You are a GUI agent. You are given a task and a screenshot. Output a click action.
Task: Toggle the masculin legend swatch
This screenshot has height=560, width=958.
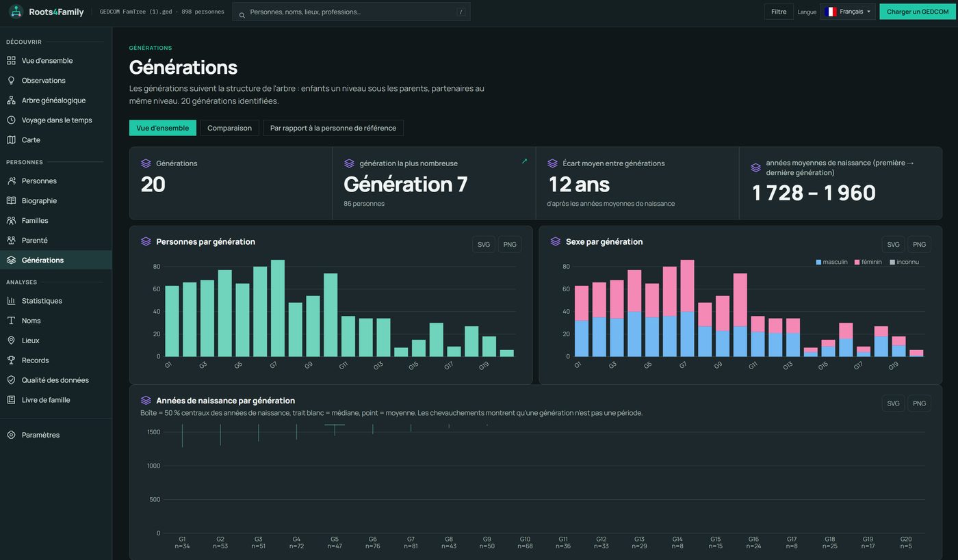(x=818, y=263)
